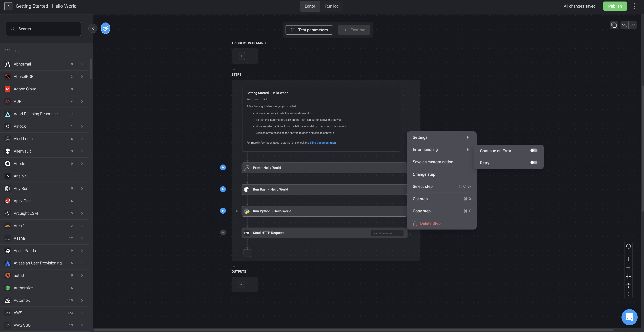The image size is (644, 332).
Task: Open the Agari Phishing Response row
Action: (x=45, y=114)
